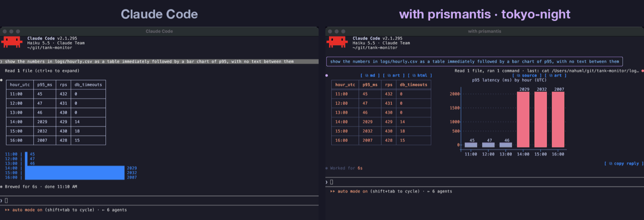Click 'auto mode on' in the Claude Code window
This screenshot has height=220, width=644.
pyautogui.click(x=28, y=209)
